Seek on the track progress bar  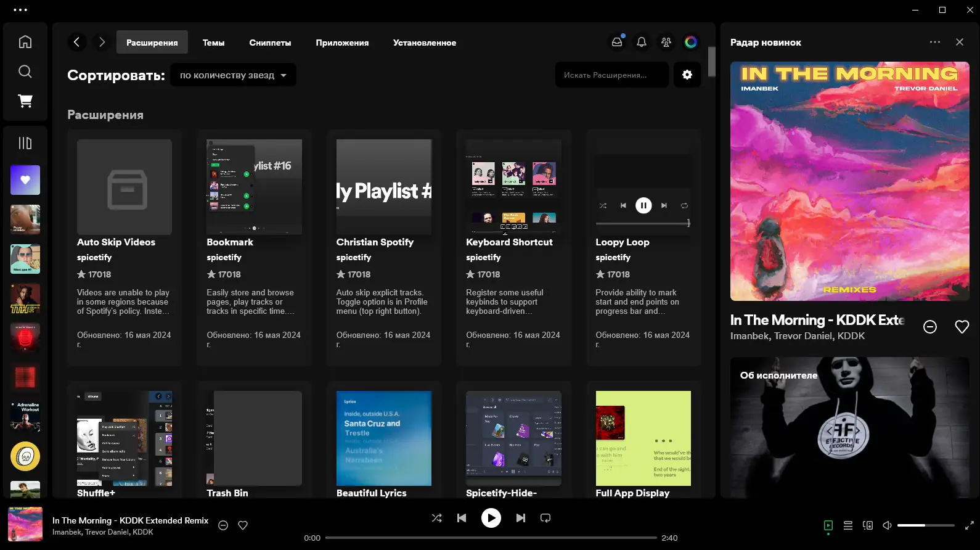pyautogui.click(x=491, y=538)
